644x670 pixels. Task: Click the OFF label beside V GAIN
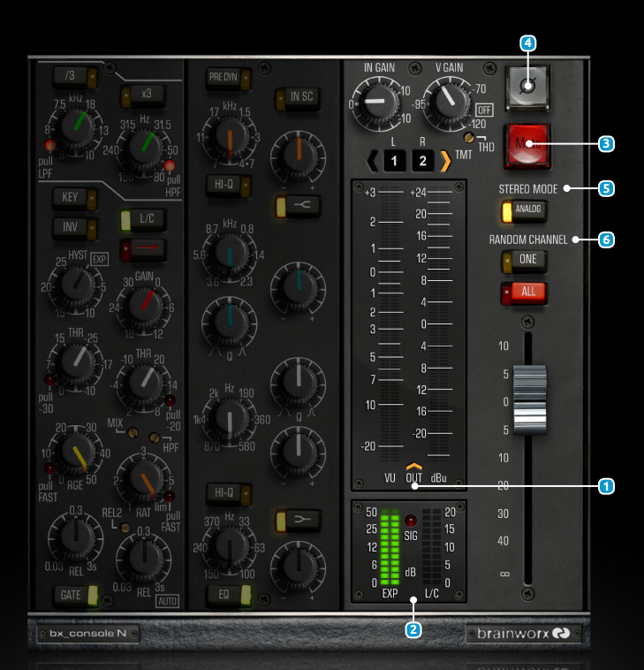click(484, 110)
